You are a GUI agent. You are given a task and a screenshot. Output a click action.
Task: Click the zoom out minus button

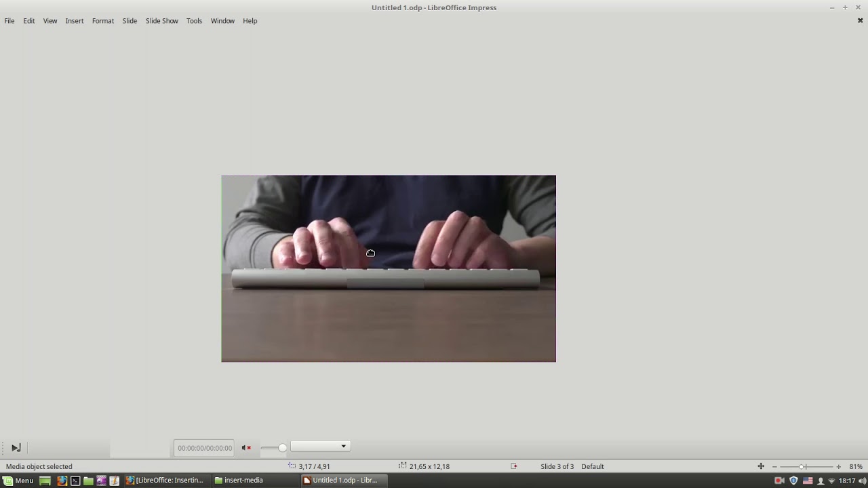[x=774, y=466]
